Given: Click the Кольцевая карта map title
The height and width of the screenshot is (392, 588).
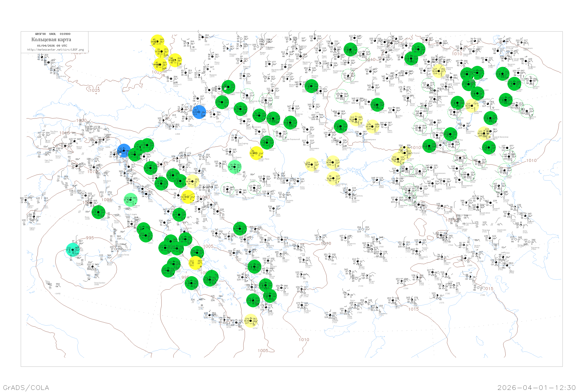Looking at the screenshot, I should 51,40.
